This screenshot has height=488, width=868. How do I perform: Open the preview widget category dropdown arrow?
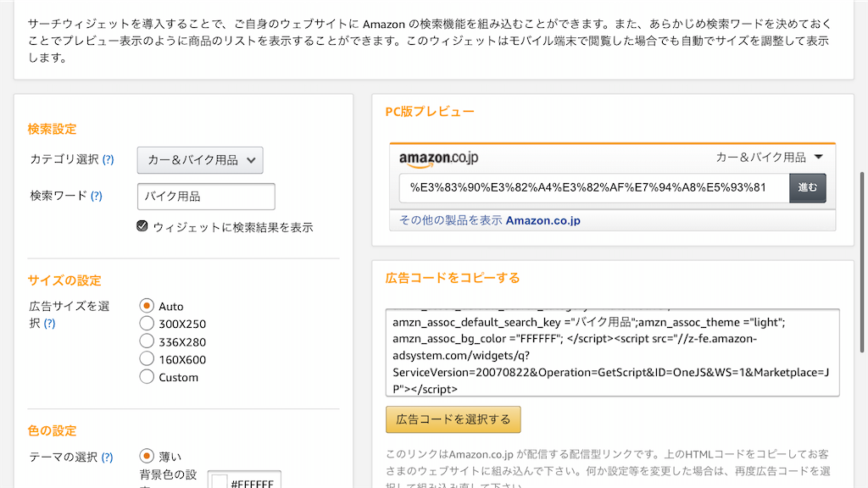(818, 157)
